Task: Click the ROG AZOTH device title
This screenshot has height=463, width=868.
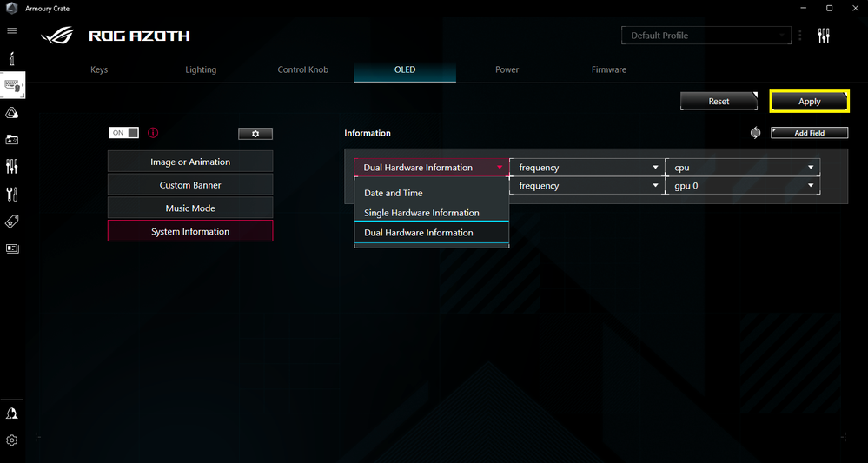Action: pos(140,37)
